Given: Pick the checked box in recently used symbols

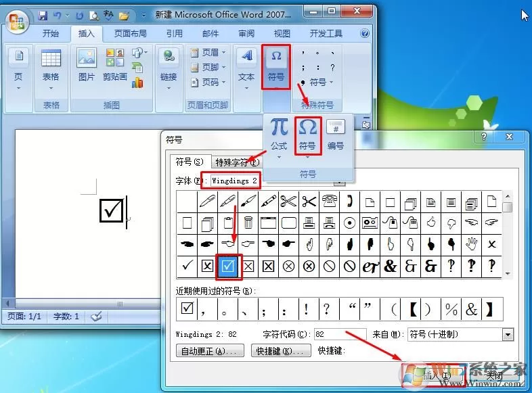Looking at the screenshot, I should pos(187,309).
